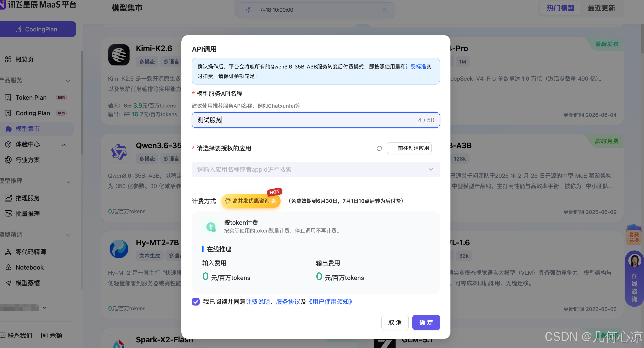The height and width of the screenshot is (348, 644).
Task: Click the Notebook sidebar icon
Action: tap(8, 267)
